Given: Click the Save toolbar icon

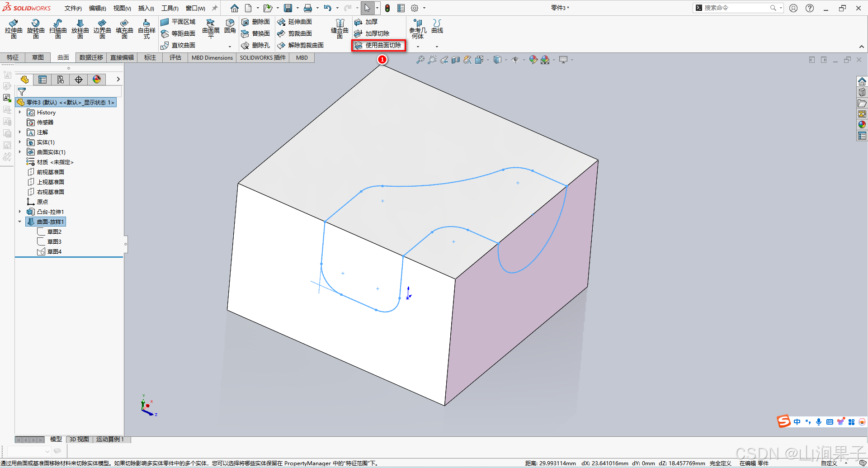Looking at the screenshot, I should pyautogui.click(x=288, y=8).
